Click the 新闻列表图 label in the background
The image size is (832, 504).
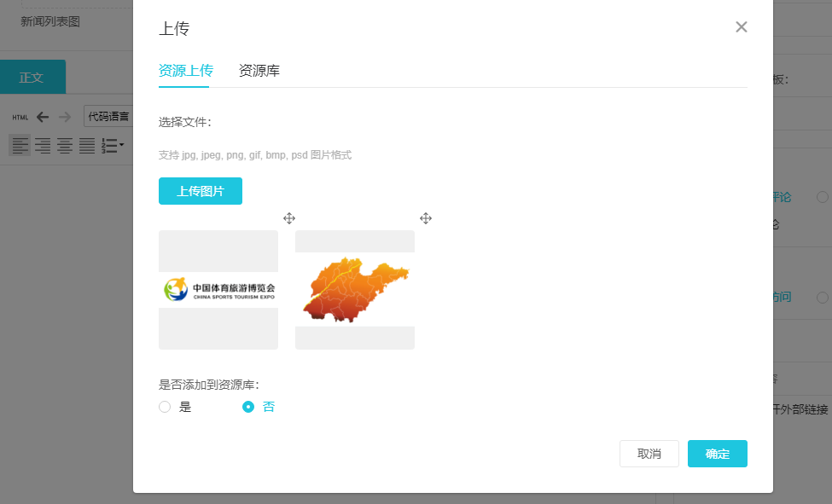[50, 22]
